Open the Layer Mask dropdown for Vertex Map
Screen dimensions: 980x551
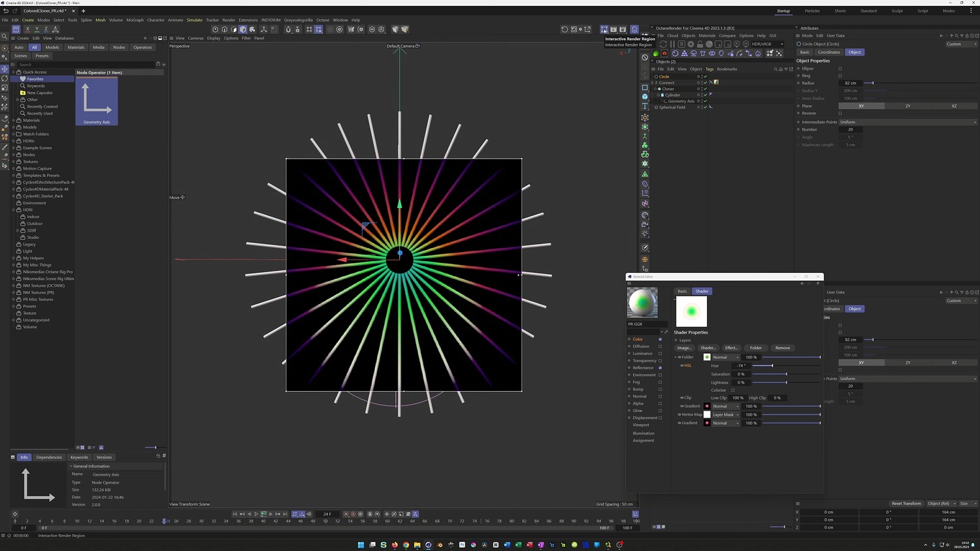click(726, 415)
